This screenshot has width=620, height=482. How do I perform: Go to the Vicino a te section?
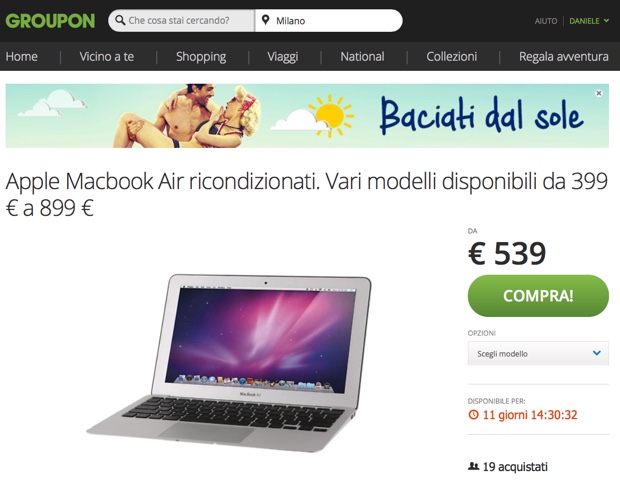coord(107,57)
